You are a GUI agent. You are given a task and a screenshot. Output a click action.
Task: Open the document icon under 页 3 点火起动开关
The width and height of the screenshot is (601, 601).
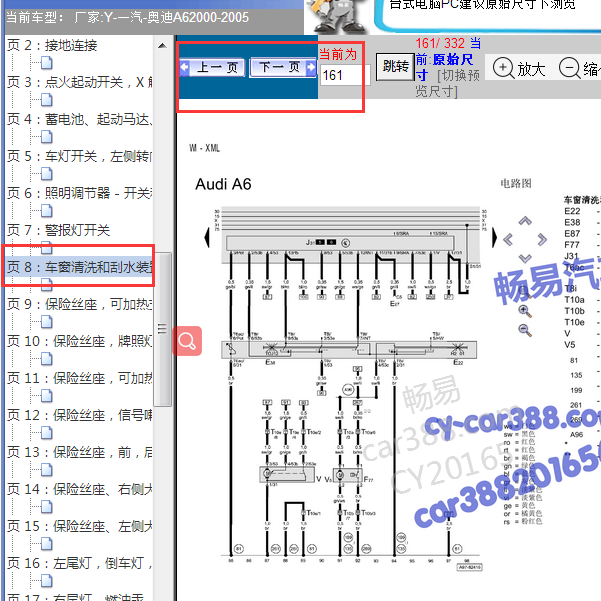pyautogui.click(x=46, y=100)
